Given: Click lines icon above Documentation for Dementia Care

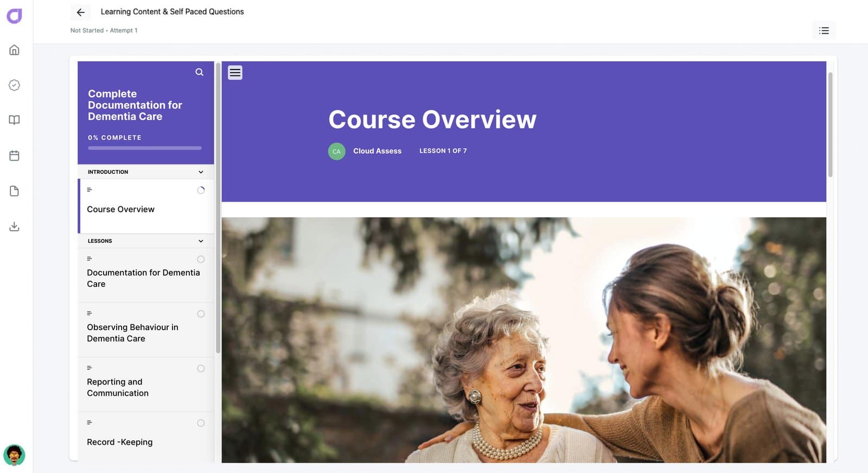Looking at the screenshot, I should tap(90, 258).
